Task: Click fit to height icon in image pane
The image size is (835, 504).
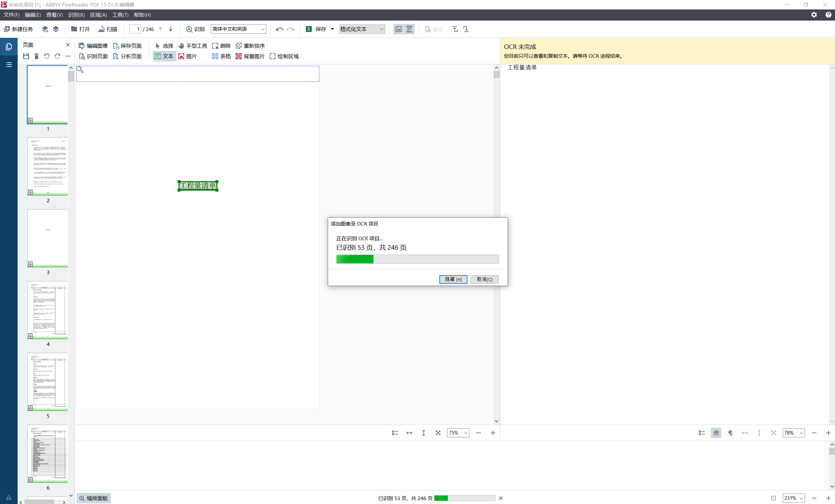Action: click(x=424, y=433)
